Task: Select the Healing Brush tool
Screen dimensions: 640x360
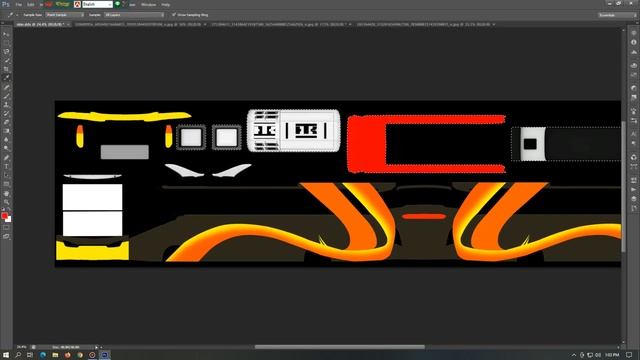Action: (6, 87)
